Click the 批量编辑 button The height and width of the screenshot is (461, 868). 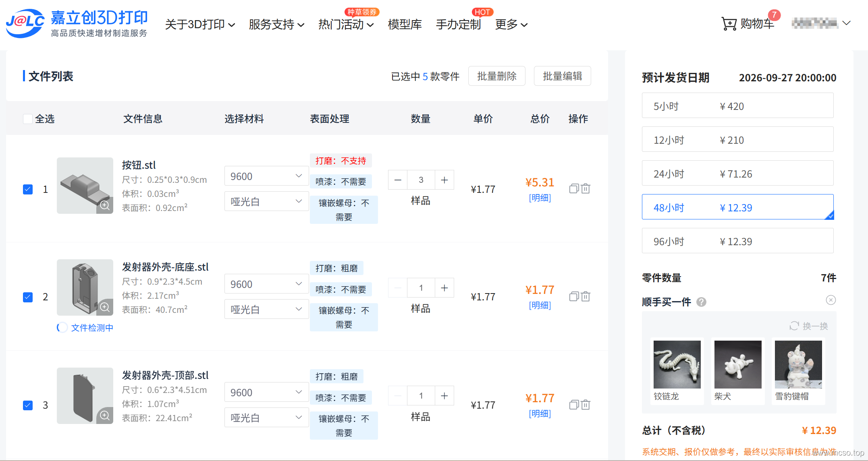pos(562,76)
